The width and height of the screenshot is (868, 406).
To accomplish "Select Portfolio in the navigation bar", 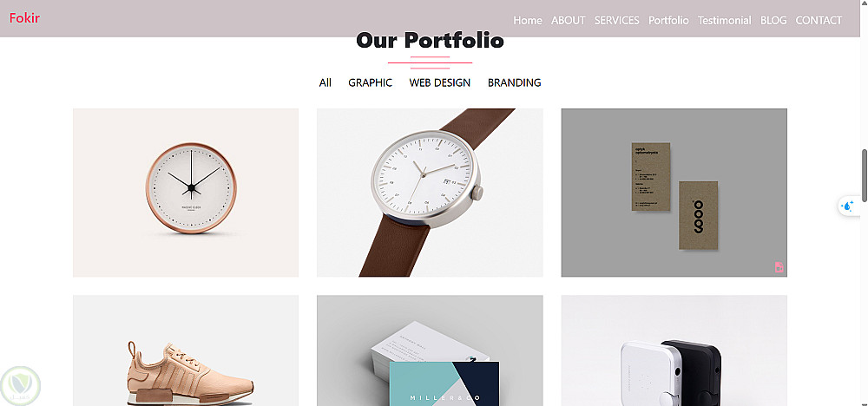I will (x=668, y=21).
